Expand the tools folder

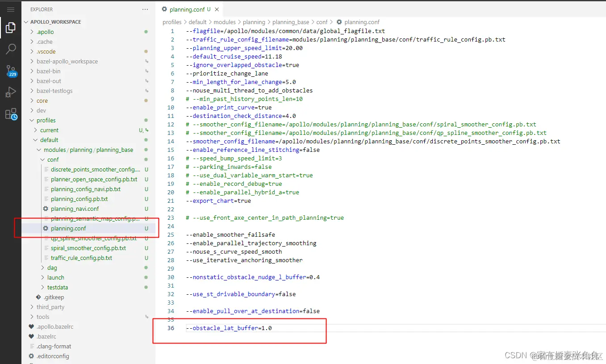point(43,317)
